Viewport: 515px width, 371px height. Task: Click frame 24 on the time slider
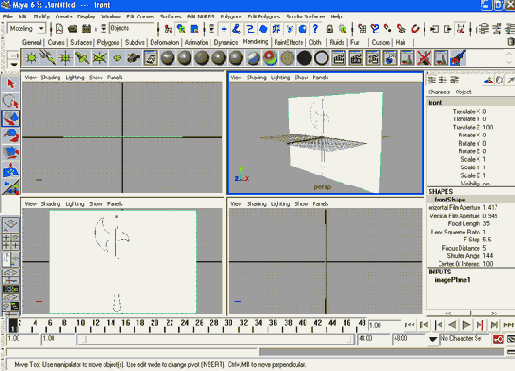point(184,323)
